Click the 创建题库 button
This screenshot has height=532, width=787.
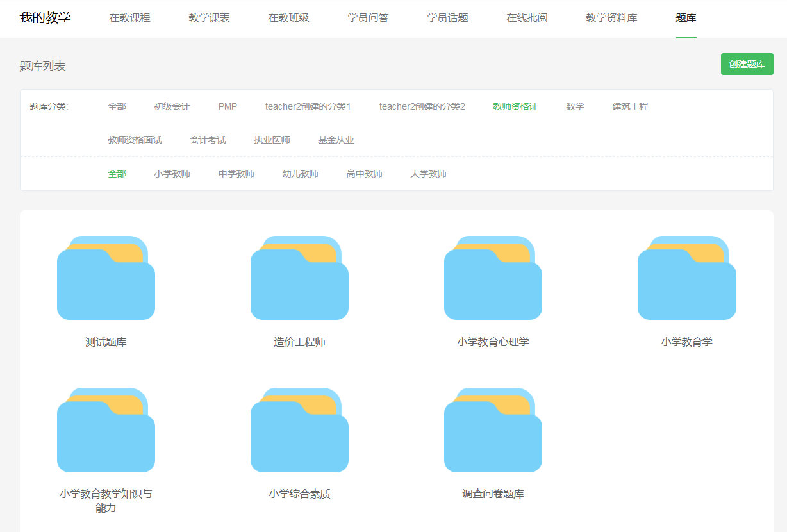coord(747,64)
